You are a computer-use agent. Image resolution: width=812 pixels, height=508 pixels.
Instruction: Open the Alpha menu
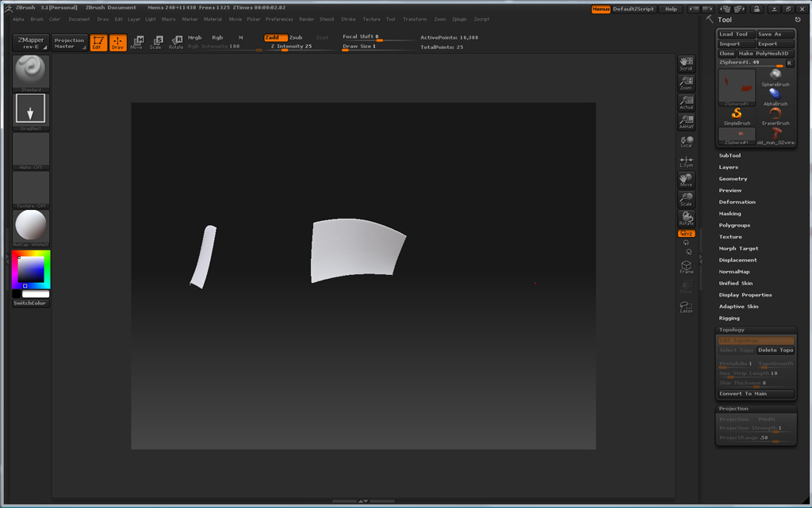click(18, 19)
